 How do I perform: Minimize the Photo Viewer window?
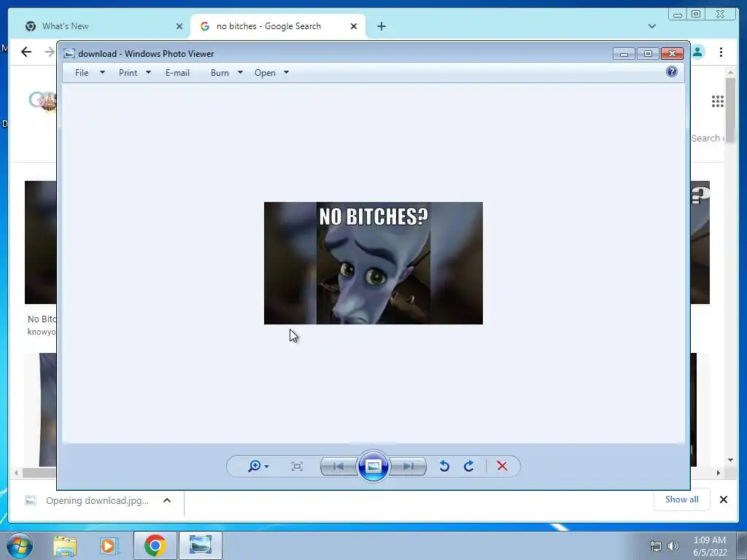click(624, 54)
